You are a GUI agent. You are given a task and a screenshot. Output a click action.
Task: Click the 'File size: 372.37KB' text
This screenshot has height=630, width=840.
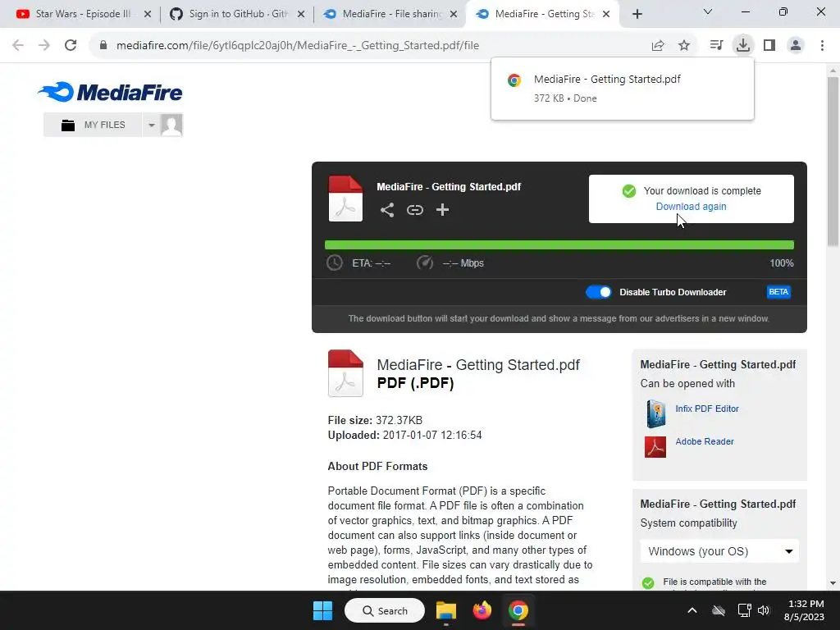pos(375,421)
